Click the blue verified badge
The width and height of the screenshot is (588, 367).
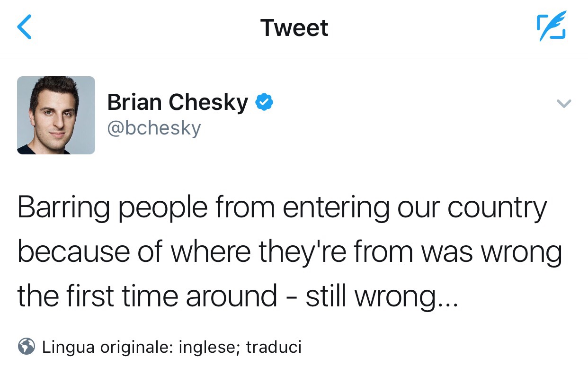[264, 102]
